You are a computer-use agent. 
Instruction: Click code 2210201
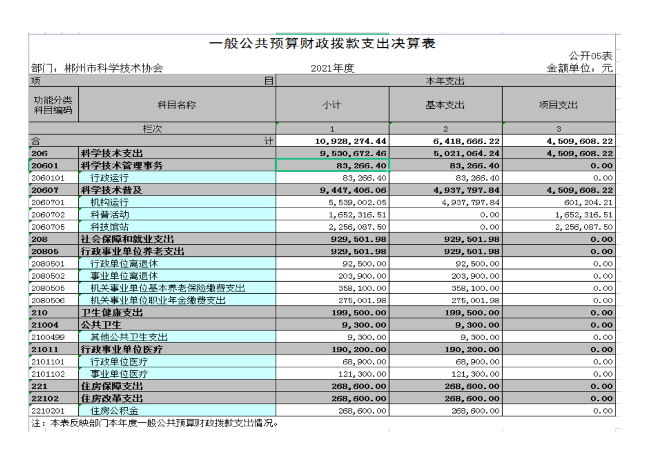[x=53, y=410]
